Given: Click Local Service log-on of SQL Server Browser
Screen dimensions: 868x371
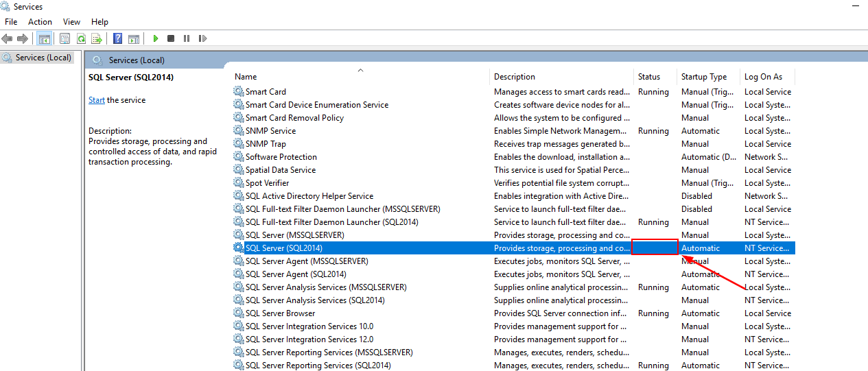Looking at the screenshot, I should click(x=768, y=313).
